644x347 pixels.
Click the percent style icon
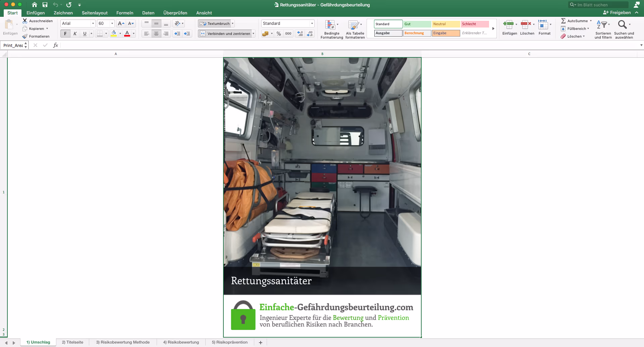279,34
